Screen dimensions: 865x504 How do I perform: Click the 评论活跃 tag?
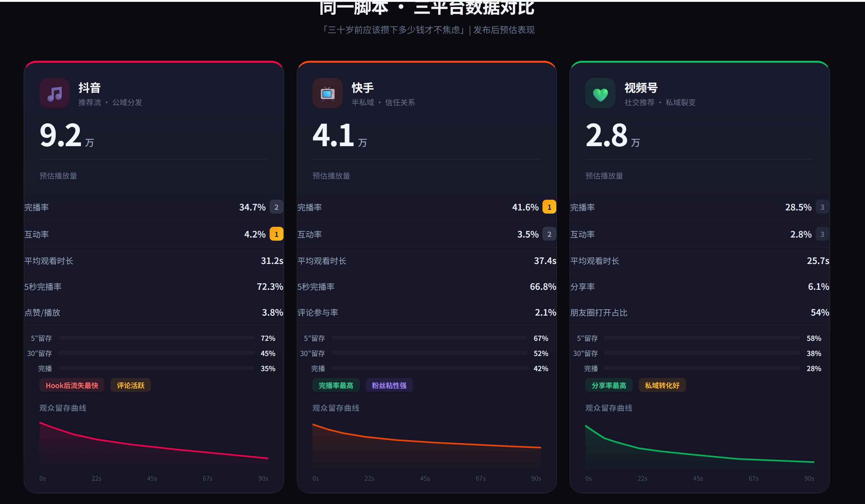pos(130,385)
